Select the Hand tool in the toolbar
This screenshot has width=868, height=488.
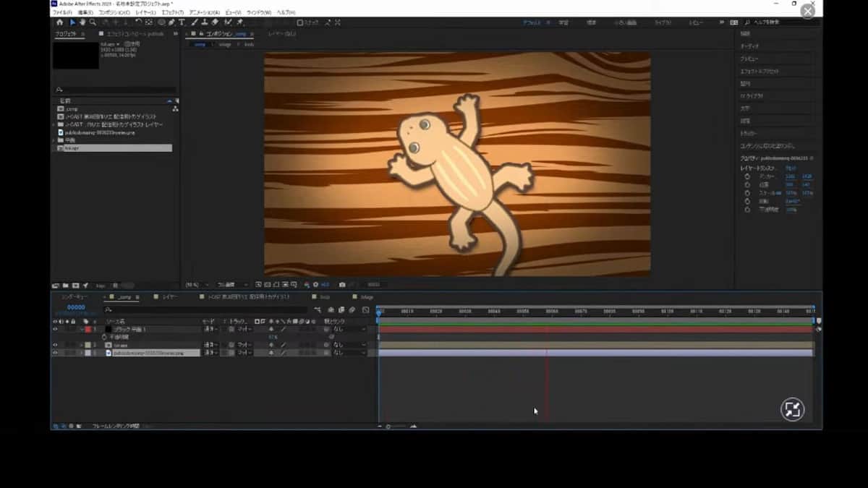tap(82, 22)
